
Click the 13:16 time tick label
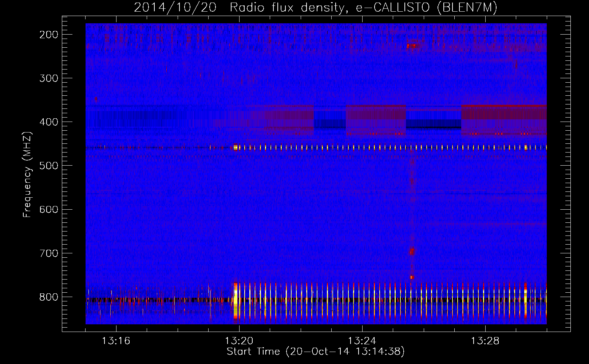116,341
